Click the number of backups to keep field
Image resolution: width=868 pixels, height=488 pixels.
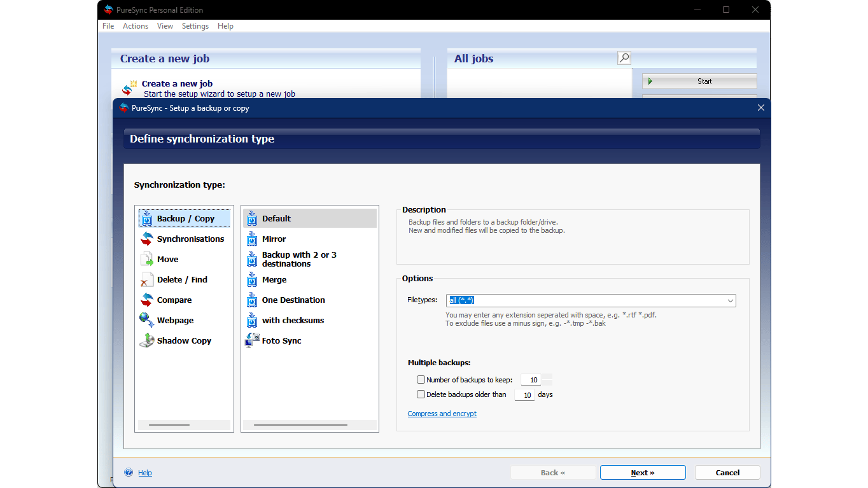531,380
